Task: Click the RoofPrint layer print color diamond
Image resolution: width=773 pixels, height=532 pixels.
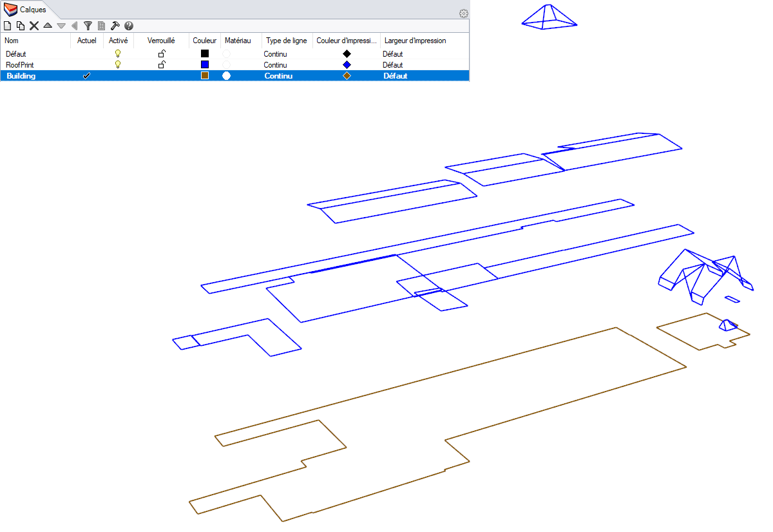Action: pos(347,65)
